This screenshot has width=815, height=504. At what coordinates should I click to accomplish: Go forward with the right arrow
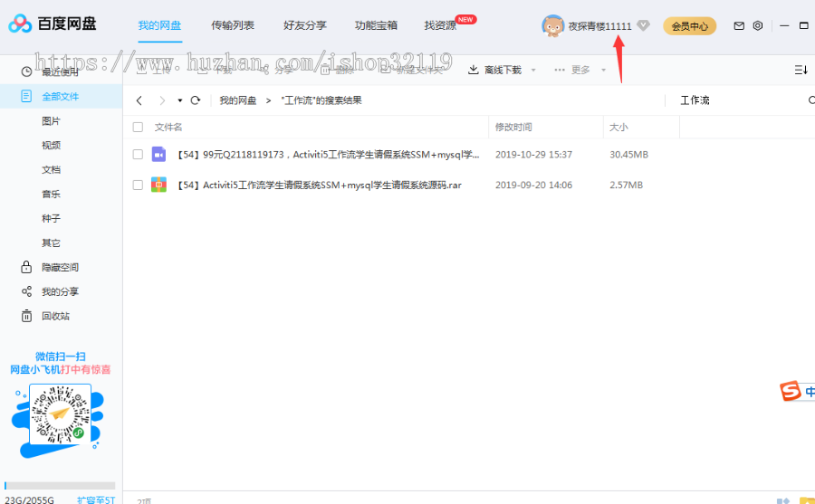tap(162, 100)
